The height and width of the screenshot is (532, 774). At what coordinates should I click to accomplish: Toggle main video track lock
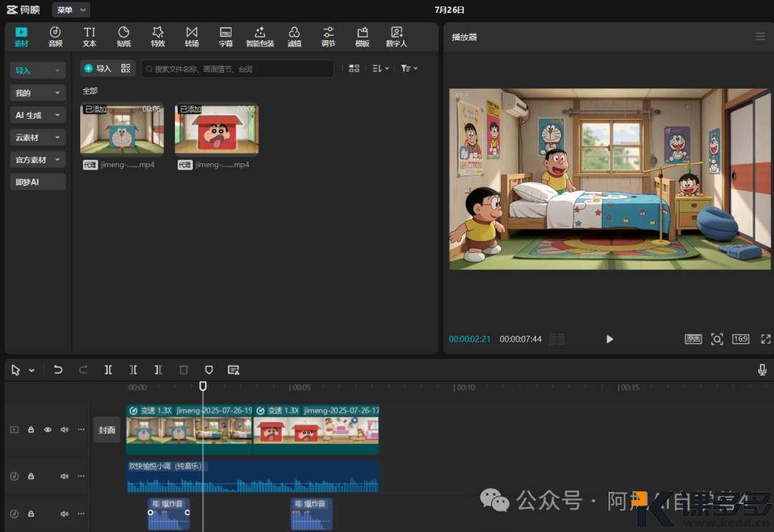[x=31, y=430]
